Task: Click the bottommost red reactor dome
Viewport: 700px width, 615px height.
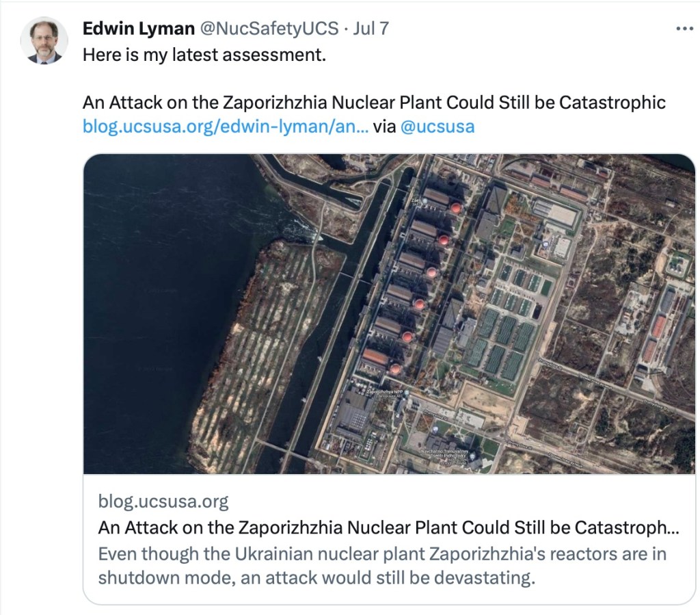Action: point(395,369)
